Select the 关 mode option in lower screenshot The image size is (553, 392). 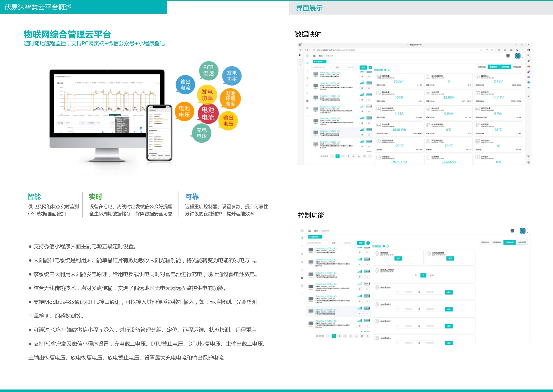click(x=416, y=275)
